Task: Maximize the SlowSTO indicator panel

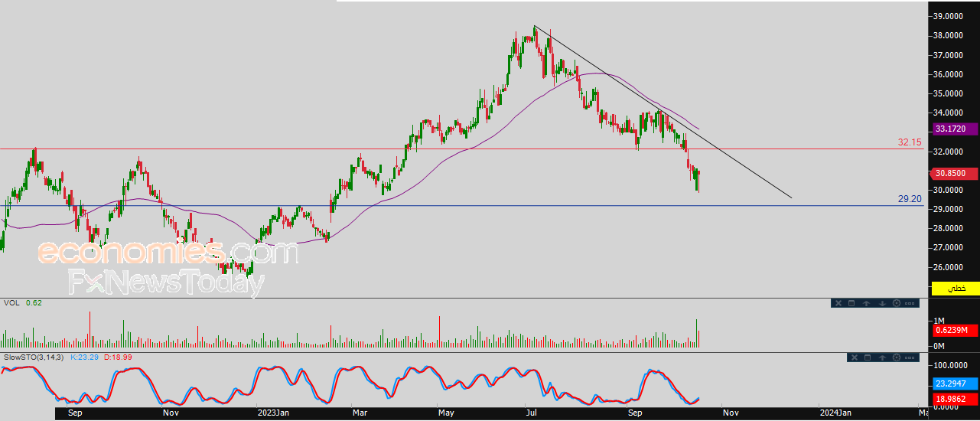Action: point(868,357)
